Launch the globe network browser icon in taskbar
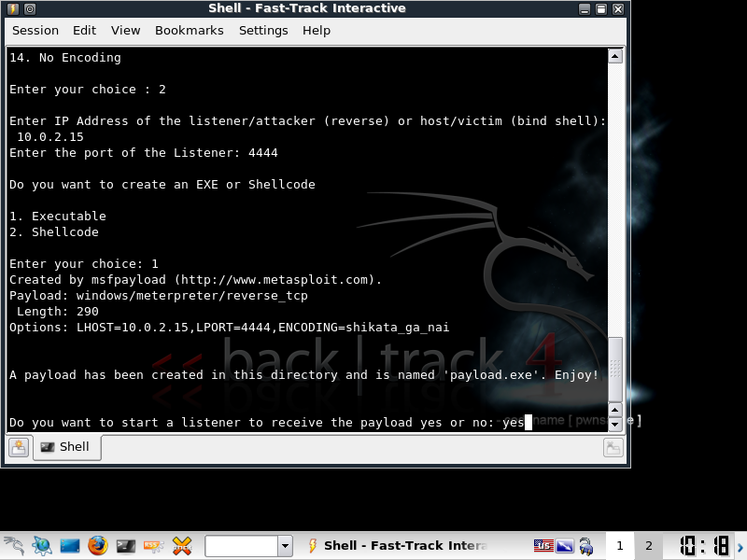The width and height of the screenshot is (747, 560). click(42, 546)
